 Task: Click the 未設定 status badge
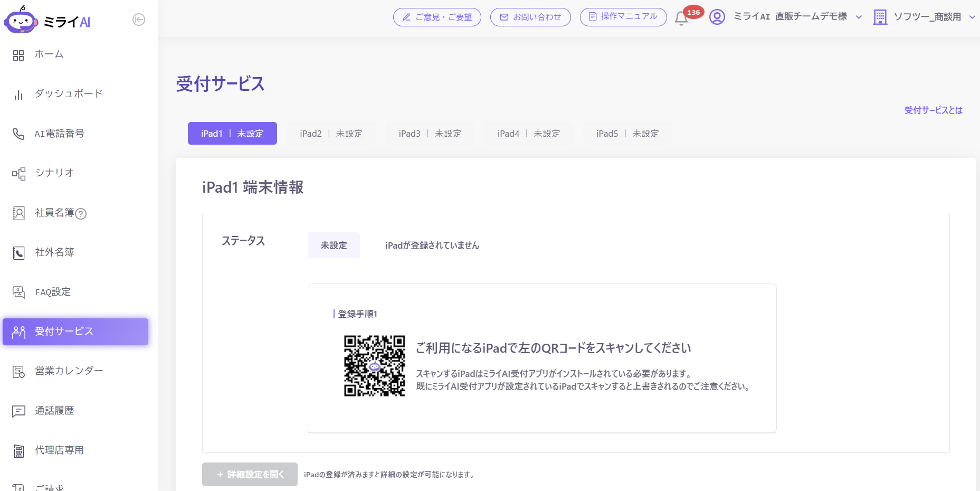(x=334, y=245)
